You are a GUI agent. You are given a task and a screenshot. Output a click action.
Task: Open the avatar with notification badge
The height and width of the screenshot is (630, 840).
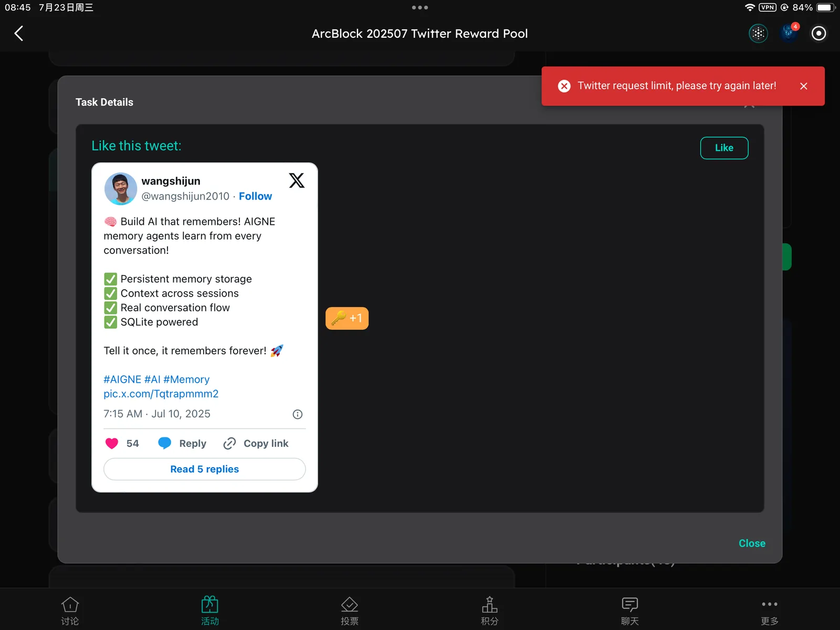pyautogui.click(x=789, y=33)
